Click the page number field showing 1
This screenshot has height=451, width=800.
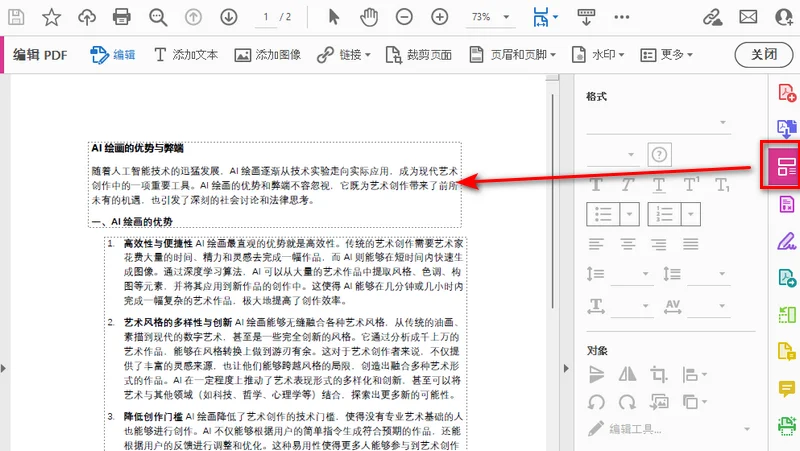[x=266, y=17]
